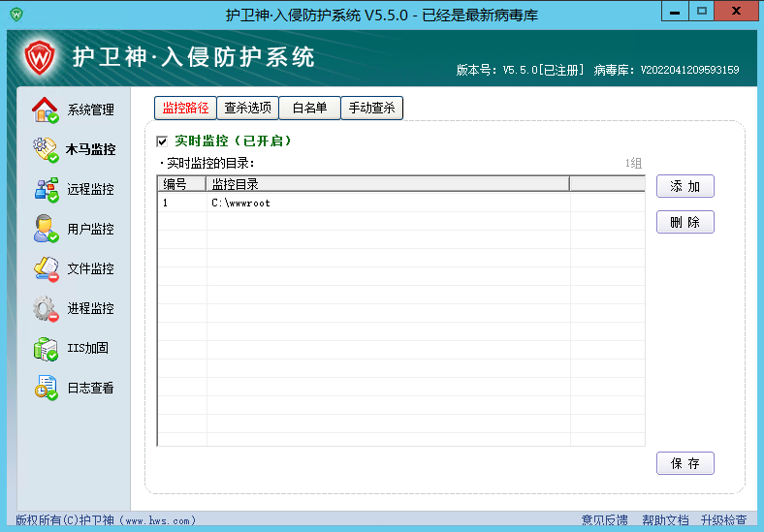Viewport: 764px width, 532px height.
Task: Switch to the 查杀选项 tab
Action: click(x=247, y=108)
